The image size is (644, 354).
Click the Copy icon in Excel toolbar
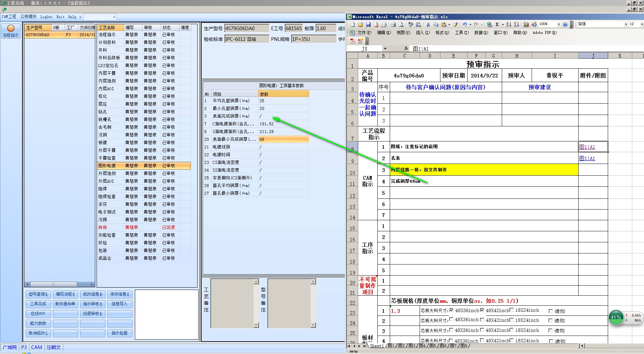click(436, 24)
